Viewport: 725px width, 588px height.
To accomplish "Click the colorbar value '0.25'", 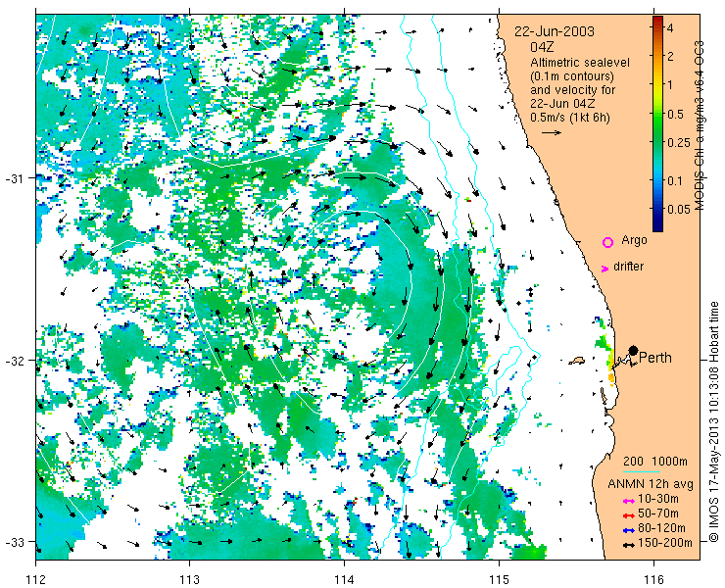I will coord(678,142).
